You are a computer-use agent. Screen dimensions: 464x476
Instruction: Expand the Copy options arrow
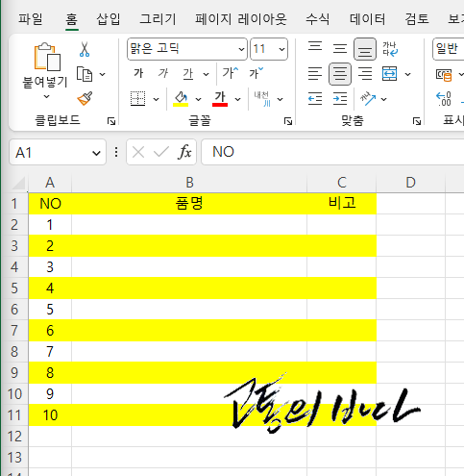click(x=103, y=75)
